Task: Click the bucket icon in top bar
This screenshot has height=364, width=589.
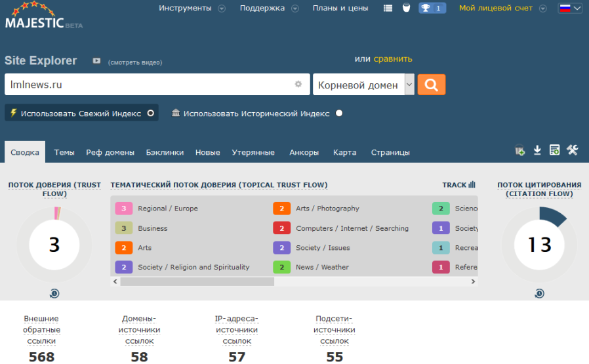Action: click(x=405, y=8)
